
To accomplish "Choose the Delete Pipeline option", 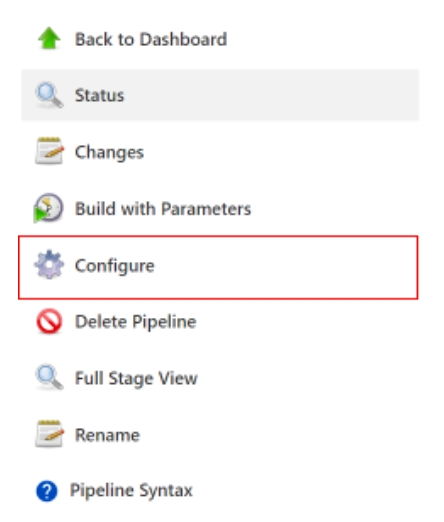I will coord(136,322).
